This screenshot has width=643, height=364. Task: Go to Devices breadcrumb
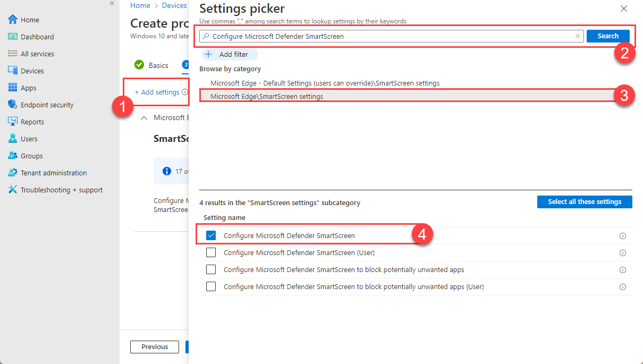[x=174, y=5]
